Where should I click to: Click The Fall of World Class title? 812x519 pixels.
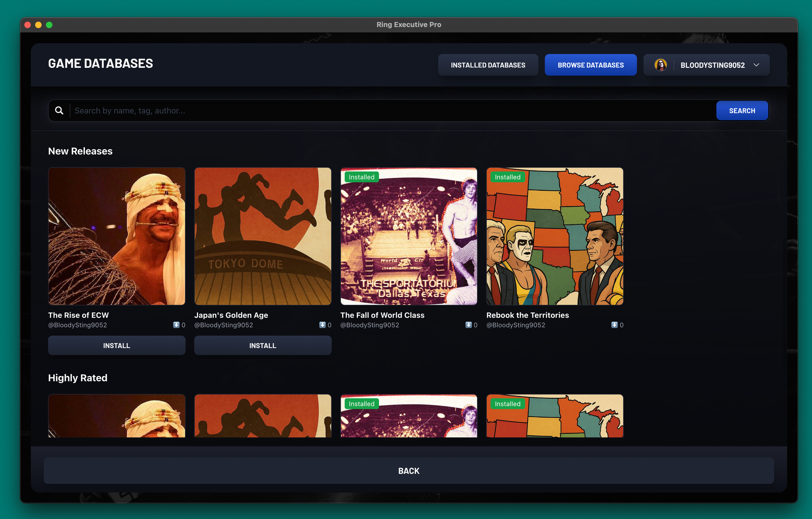pyautogui.click(x=382, y=315)
